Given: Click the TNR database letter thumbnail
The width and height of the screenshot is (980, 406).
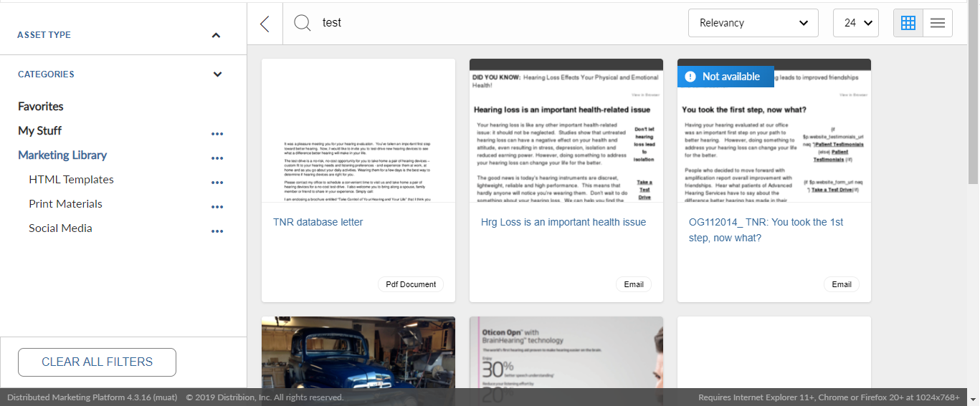Looking at the screenshot, I should pyautogui.click(x=358, y=130).
